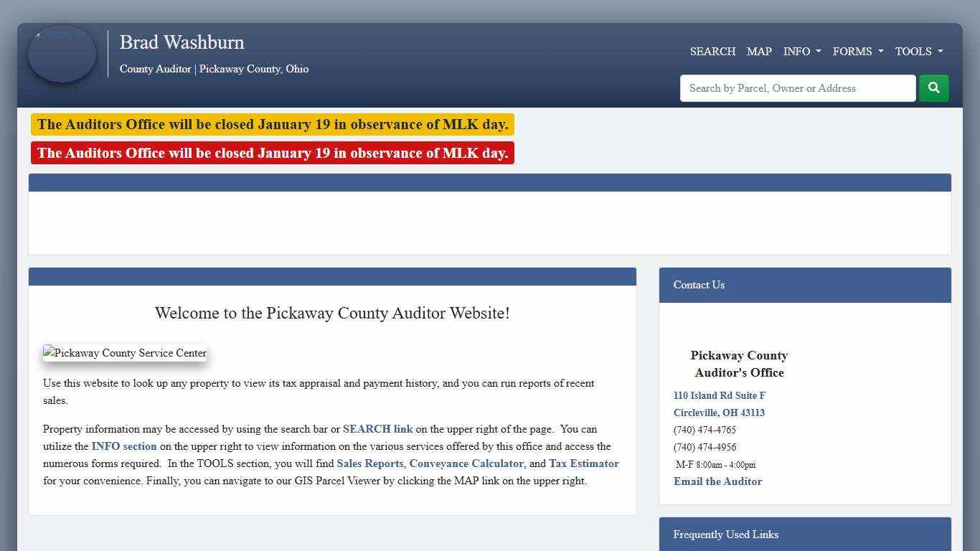980x551 pixels.
Task: Open the Conveyance Calculator link
Action: pyautogui.click(x=466, y=463)
